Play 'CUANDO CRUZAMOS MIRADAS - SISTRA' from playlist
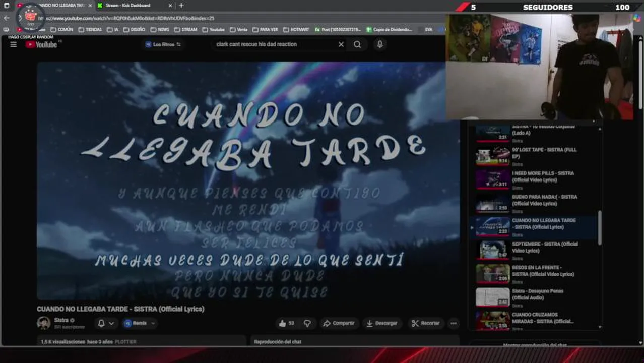 (535, 321)
